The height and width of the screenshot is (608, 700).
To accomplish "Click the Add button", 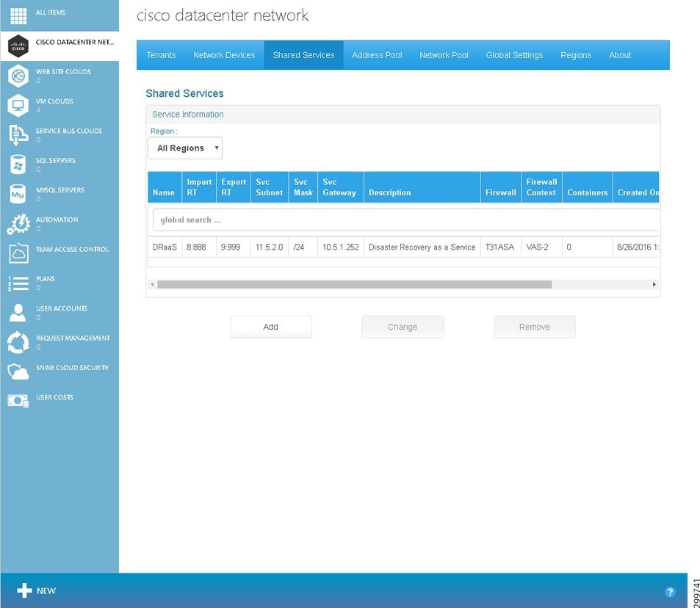I will (x=271, y=327).
